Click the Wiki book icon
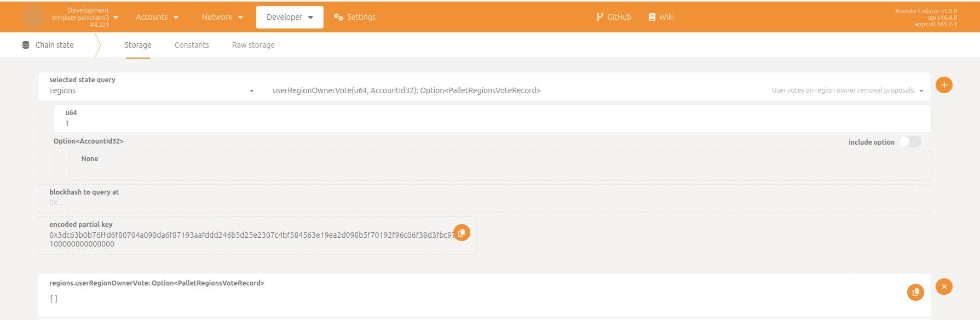 pyautogui.click(x=652, y=17)
